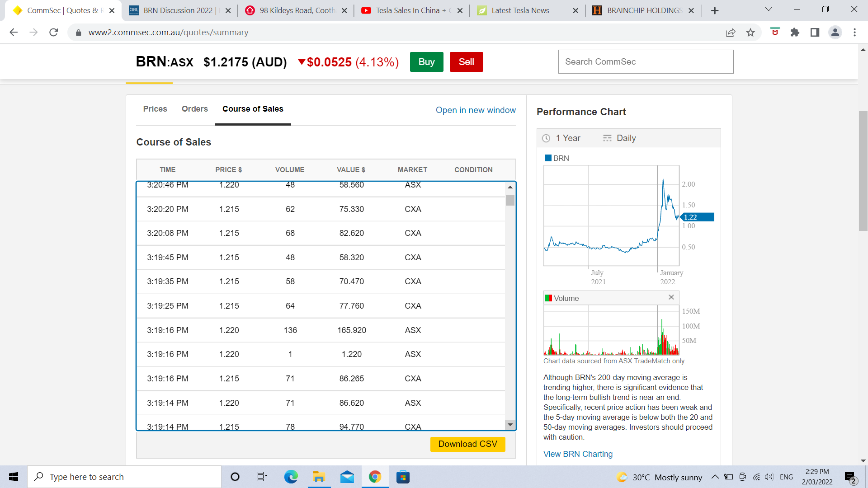Click the share page icon in address bar
Screen dimensions: 868x488
(731, 32)
